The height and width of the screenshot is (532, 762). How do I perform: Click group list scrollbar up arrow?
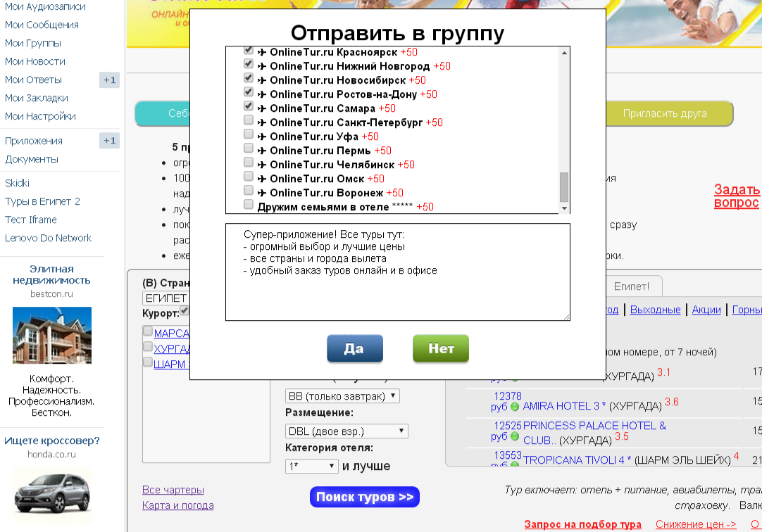pos(564,53)
